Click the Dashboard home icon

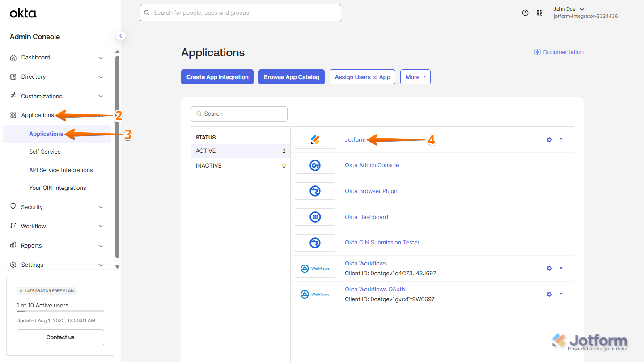(13, 58)
